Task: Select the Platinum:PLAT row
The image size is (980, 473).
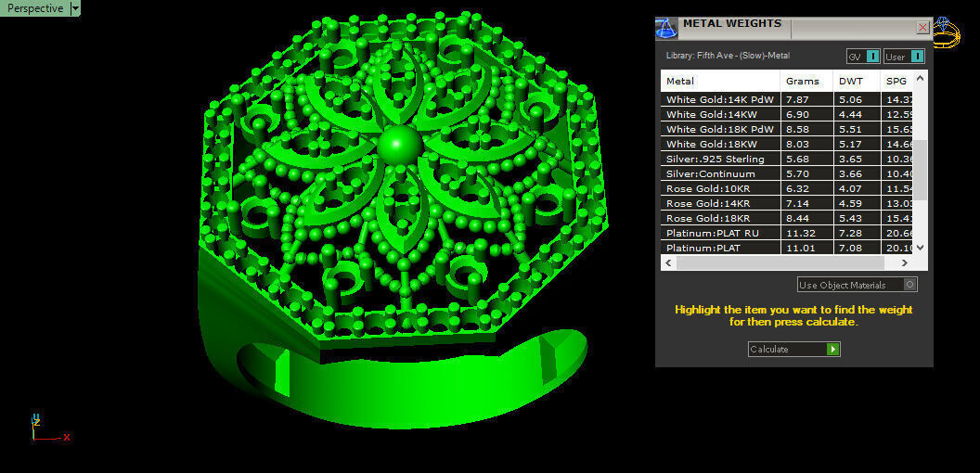Action: point(787,248)
